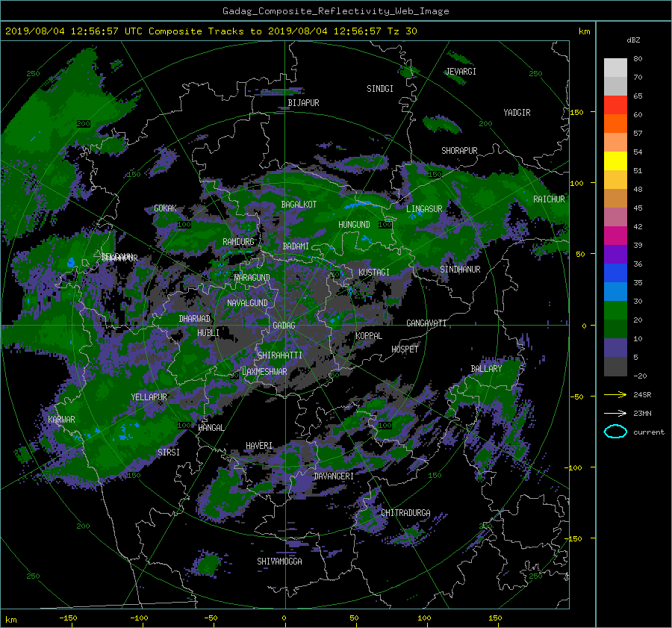Screen dimensions: 672x628
Task: Click the KARWAR label
Action: tap(61, 420)
